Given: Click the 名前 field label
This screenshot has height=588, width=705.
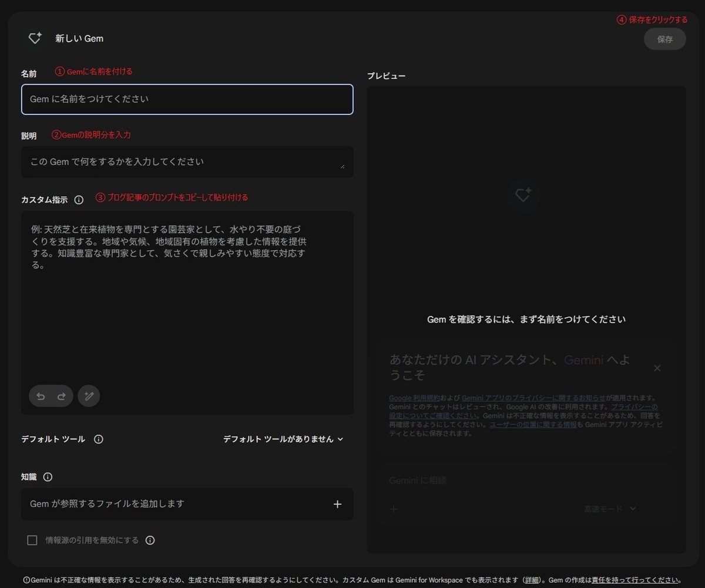Looking at the screenshot, I should coord(29,73).
